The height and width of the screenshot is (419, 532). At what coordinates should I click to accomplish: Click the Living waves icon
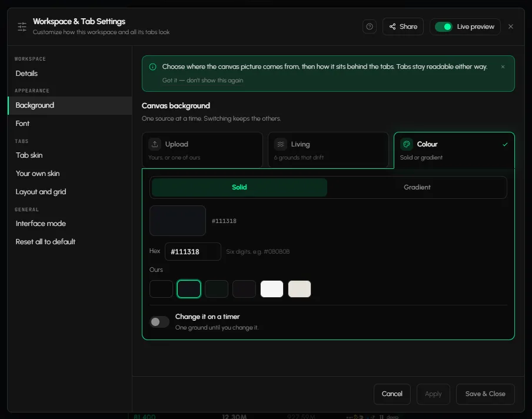[281, 144]
